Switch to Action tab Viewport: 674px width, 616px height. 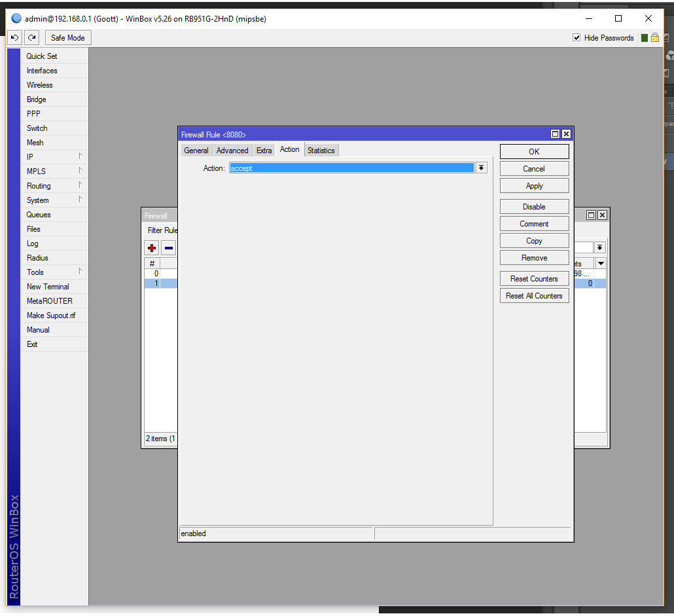coord(290,150)
